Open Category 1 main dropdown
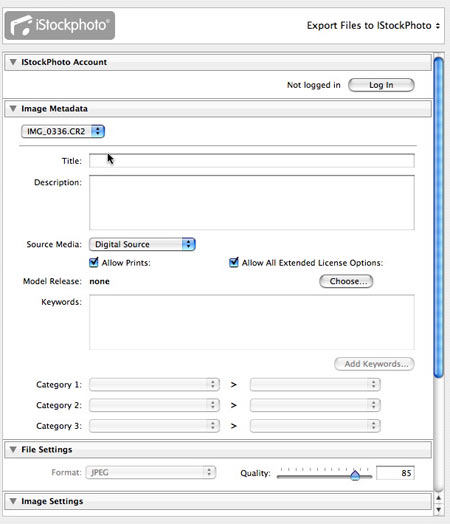 click(x=154, y=385)
